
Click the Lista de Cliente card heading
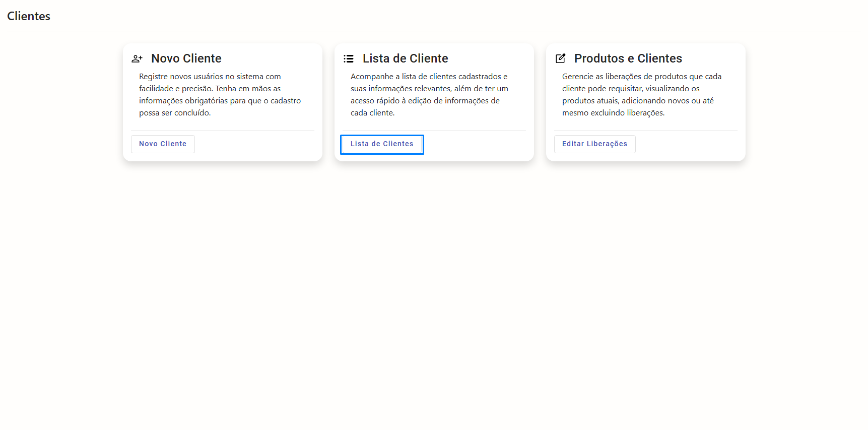(405, 58)
